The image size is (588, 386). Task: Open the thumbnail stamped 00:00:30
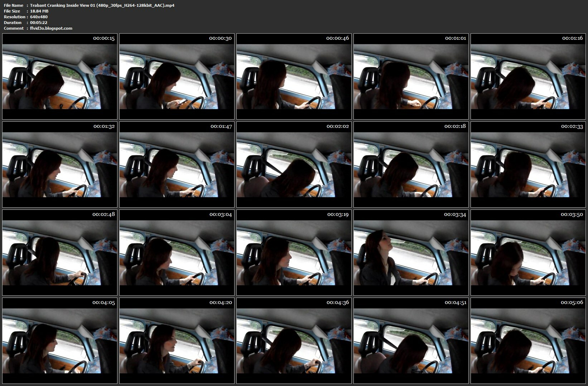point(177,76)
